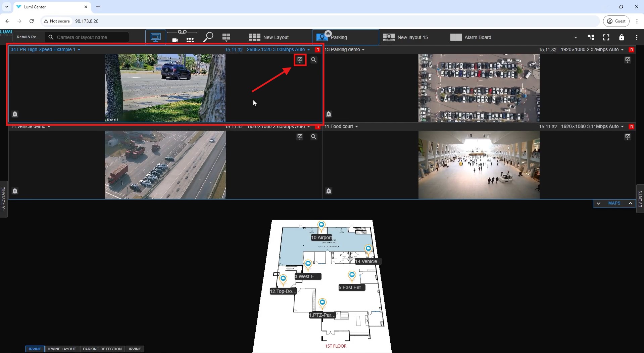Click the airport camera pin on map
The height and width of the screenshot is (353, 644).
click(321, 225)
